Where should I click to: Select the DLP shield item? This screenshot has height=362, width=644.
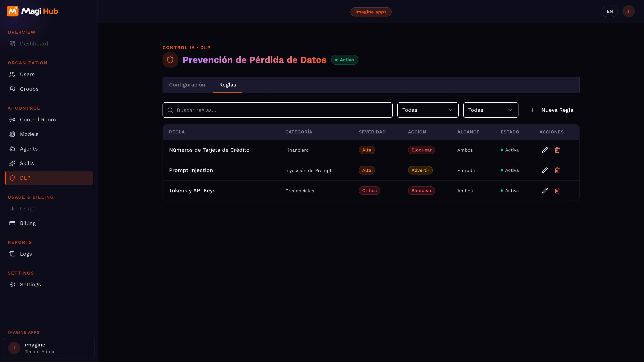click(49, 178)
